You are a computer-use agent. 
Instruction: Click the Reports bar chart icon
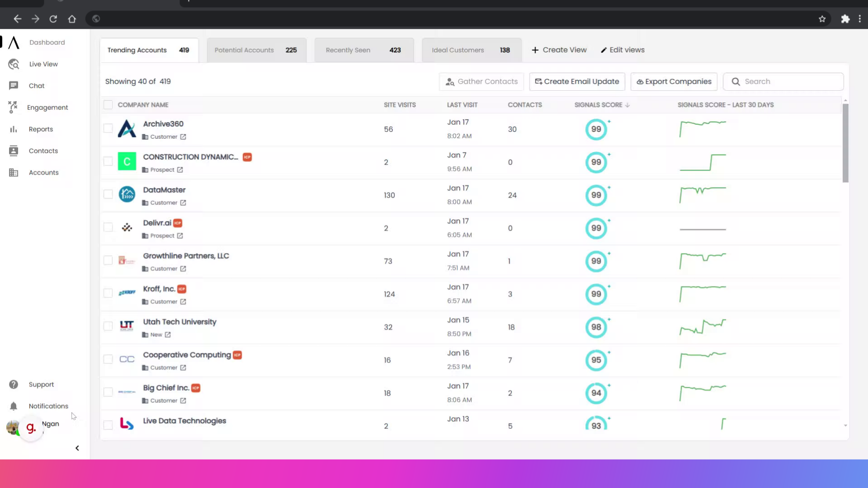click(14, 129)
